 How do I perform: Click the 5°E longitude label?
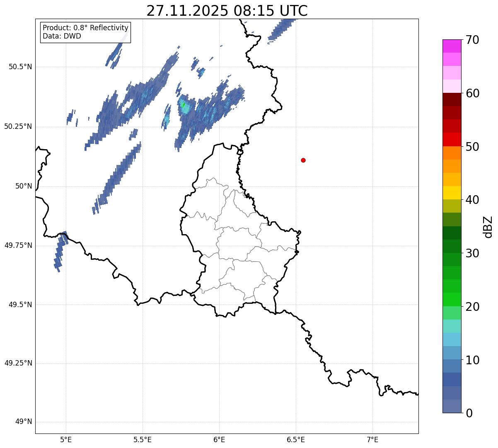(x=66, y=439)
